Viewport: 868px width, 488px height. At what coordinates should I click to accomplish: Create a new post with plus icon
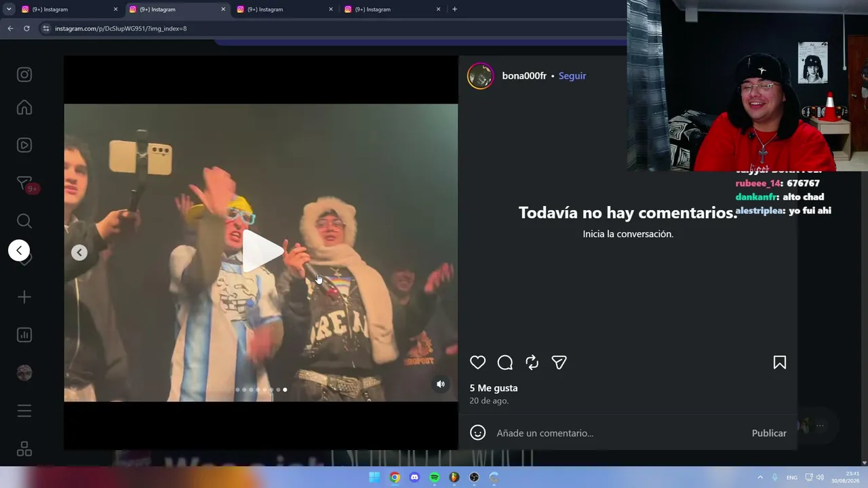point(24,297)
